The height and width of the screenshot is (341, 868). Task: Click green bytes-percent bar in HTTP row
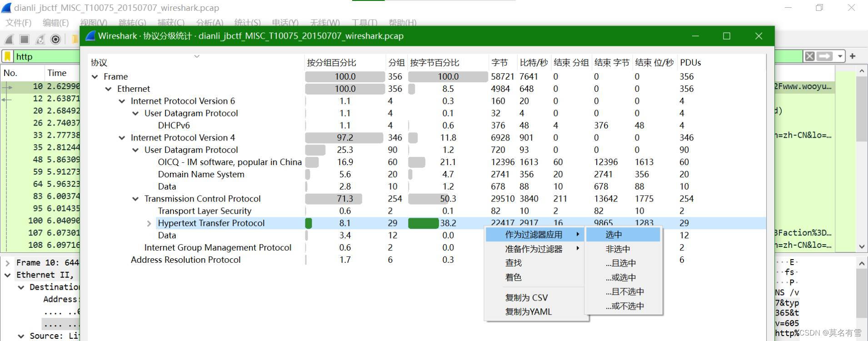pyautogui.click(x=424, y=223)
